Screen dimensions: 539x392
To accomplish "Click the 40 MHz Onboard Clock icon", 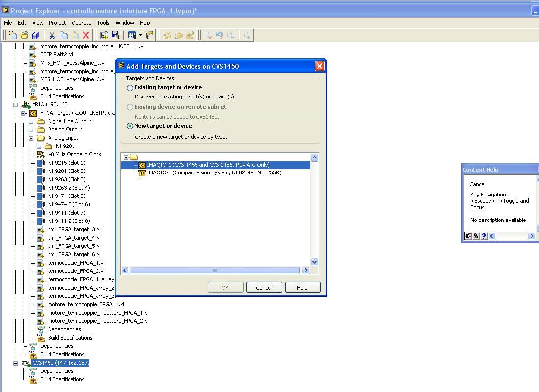I will click(x=41, y=154).
